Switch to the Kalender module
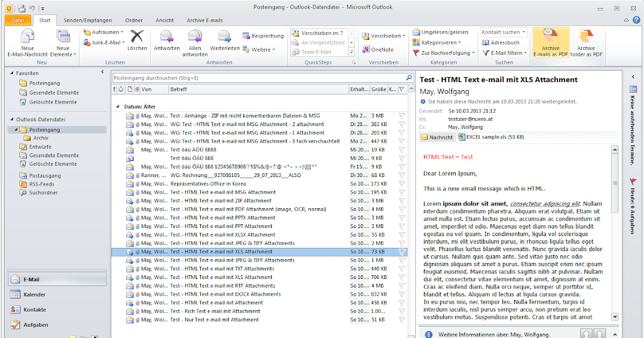Image resolution: width=644 pixels, height=338 pixels. pos(57,295)
